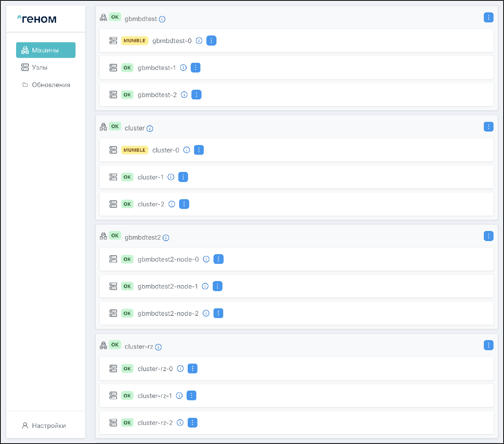Click info icon next to cluster-1

pyautogui.click(x=171, y=177)
